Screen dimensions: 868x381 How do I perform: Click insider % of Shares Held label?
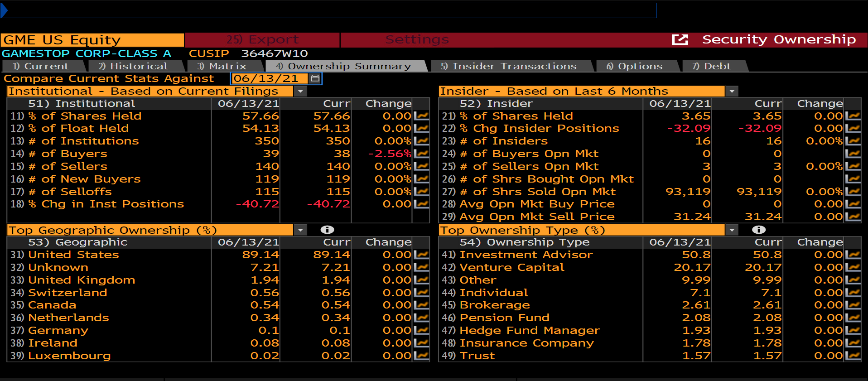pos(516,116)
